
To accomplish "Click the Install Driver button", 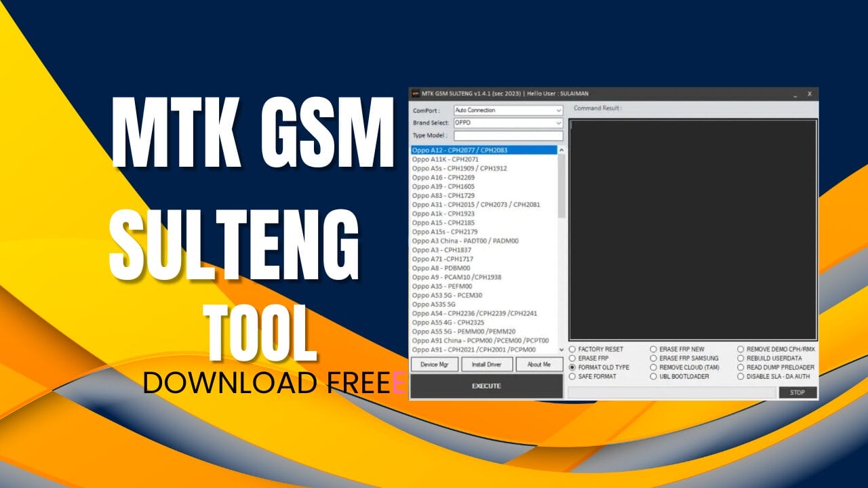I will 486,364.
